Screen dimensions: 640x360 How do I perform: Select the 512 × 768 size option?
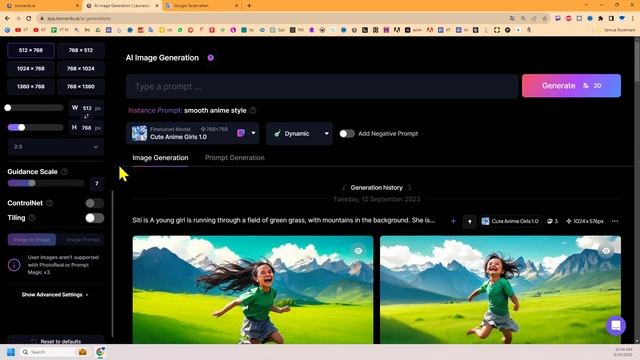coord(31,50)
